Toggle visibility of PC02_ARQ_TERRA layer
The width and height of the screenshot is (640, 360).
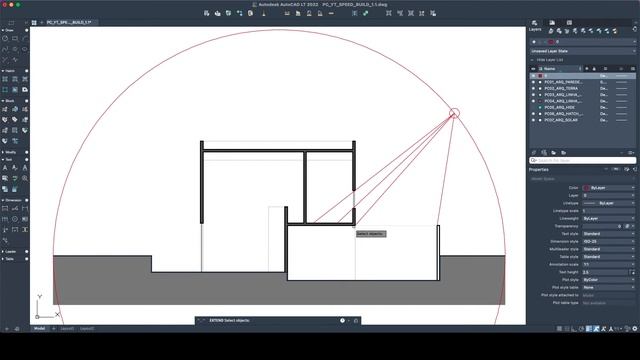(533, 88)
